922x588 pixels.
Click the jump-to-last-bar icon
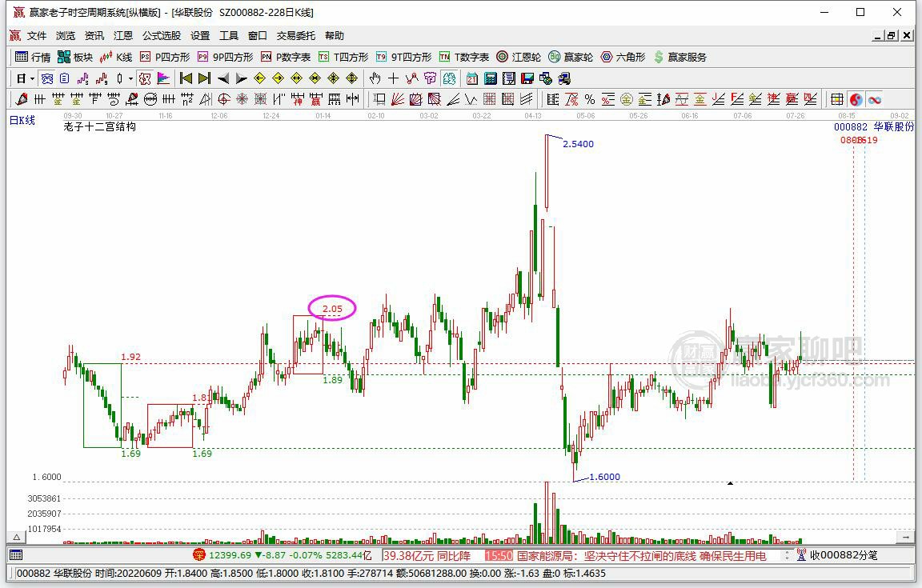click(204, 78)
